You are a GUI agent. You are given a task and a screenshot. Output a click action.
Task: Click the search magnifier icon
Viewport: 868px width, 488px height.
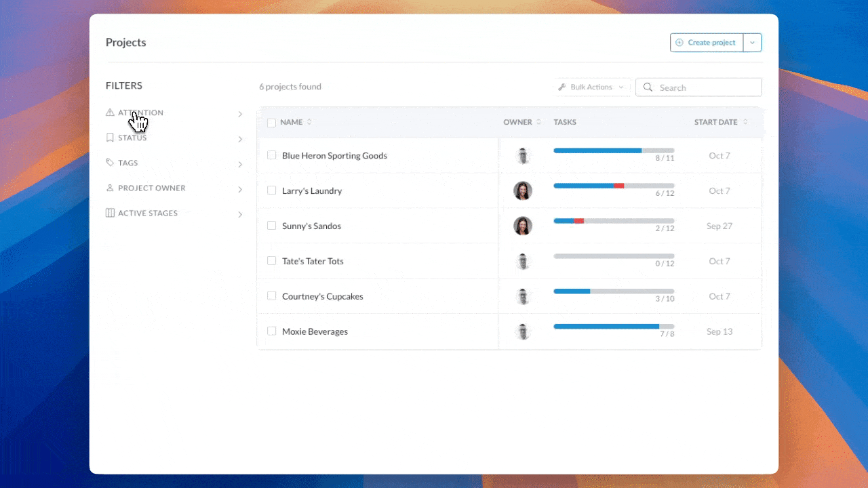pos(648,87)
